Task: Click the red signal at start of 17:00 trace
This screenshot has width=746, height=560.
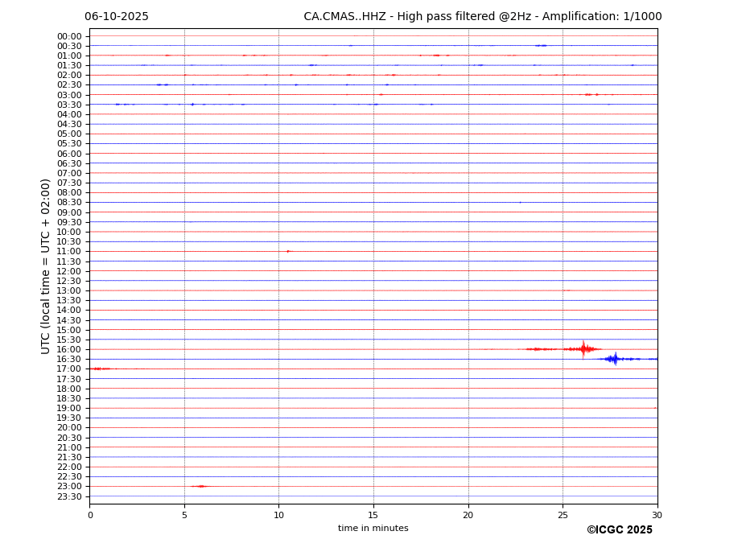Action: 100,369
